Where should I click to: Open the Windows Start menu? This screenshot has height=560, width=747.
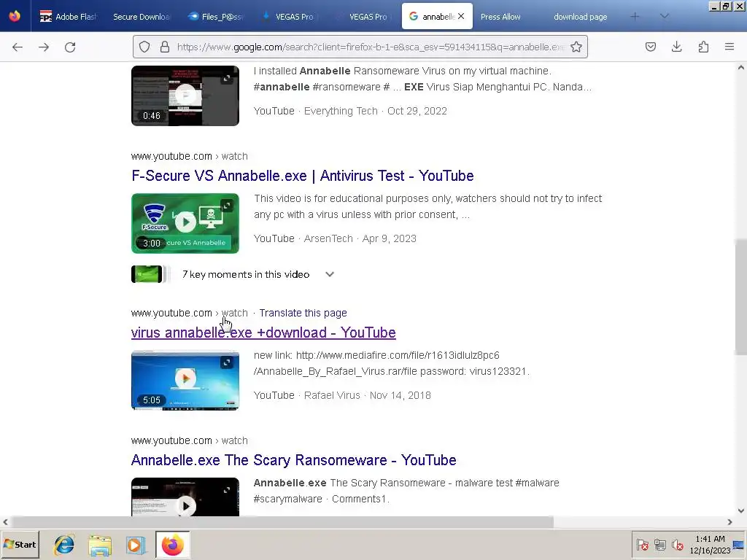20,545
